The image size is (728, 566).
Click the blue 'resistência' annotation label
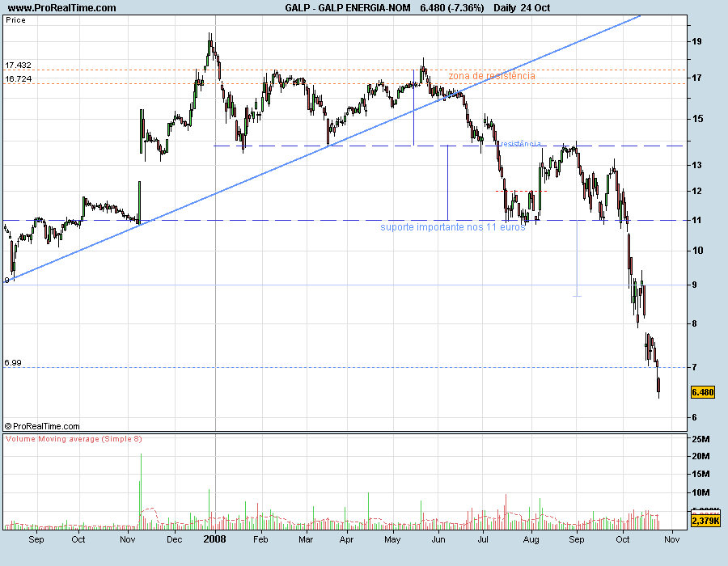tap(520, 144)
